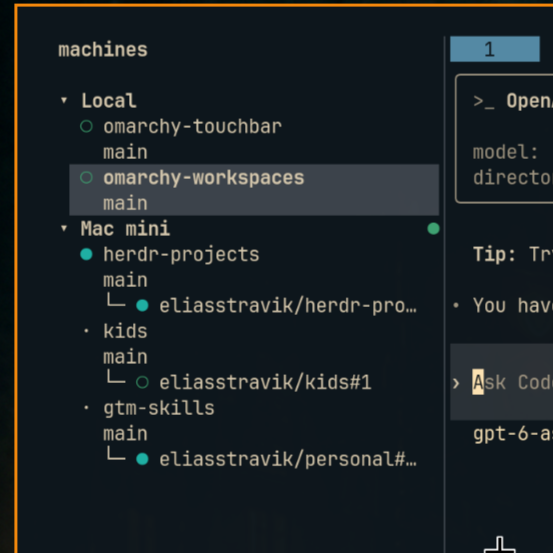The height and width of the screenshot is (553, 553).
Task: Select the omarchy-touchbar project
Action: [x=192, y=126]
